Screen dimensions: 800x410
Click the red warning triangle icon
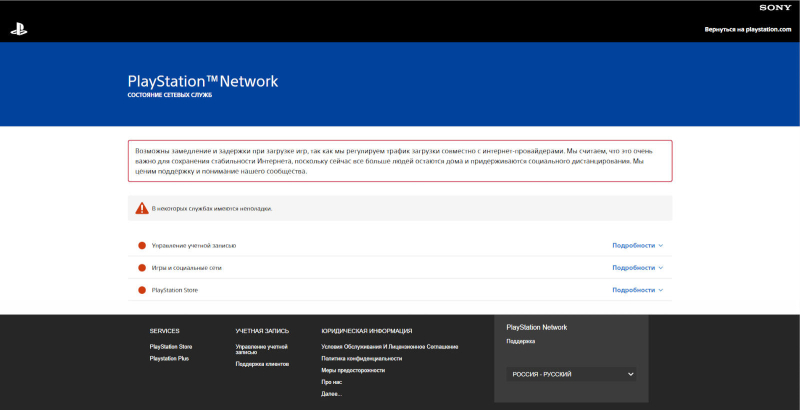(142, 208)
